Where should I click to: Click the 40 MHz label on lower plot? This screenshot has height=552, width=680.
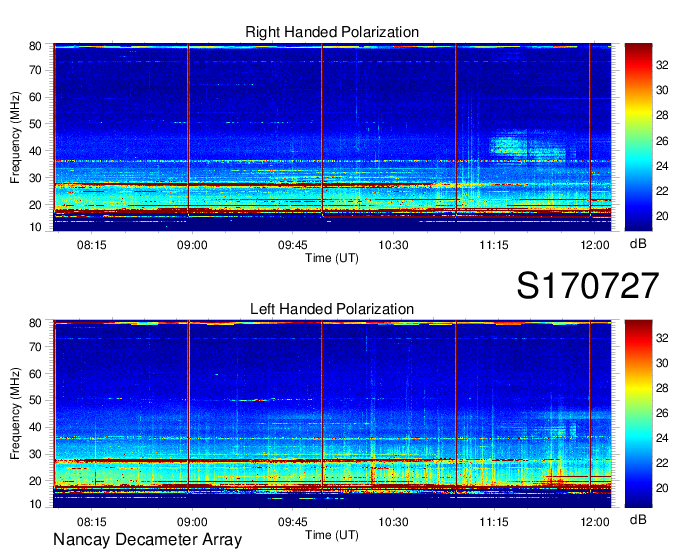click(x=35, y=427)
